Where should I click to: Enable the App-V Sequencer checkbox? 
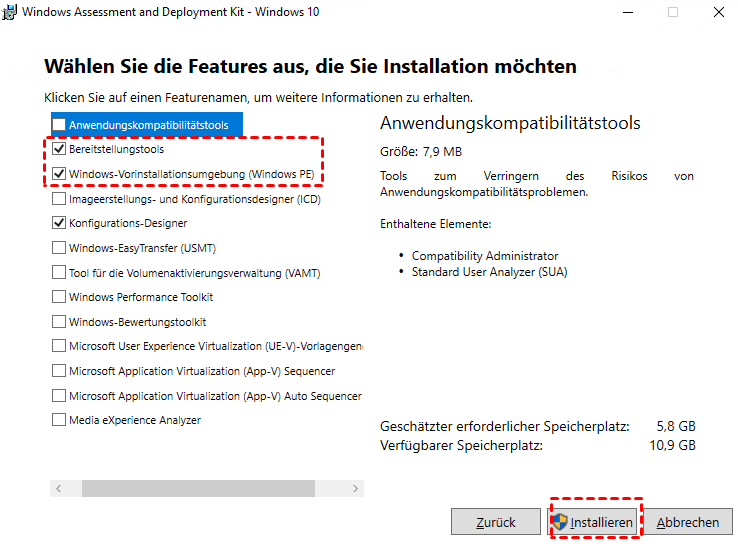pos(59,371)
